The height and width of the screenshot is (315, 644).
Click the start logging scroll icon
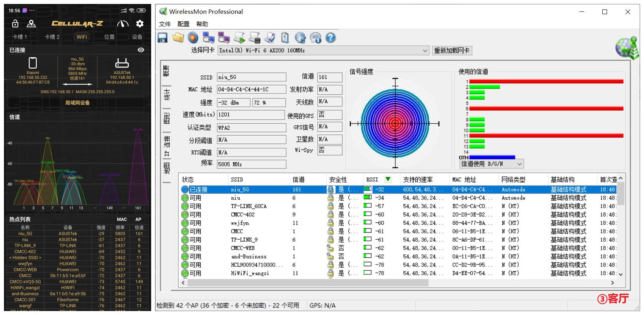click(x=239, y=38)
